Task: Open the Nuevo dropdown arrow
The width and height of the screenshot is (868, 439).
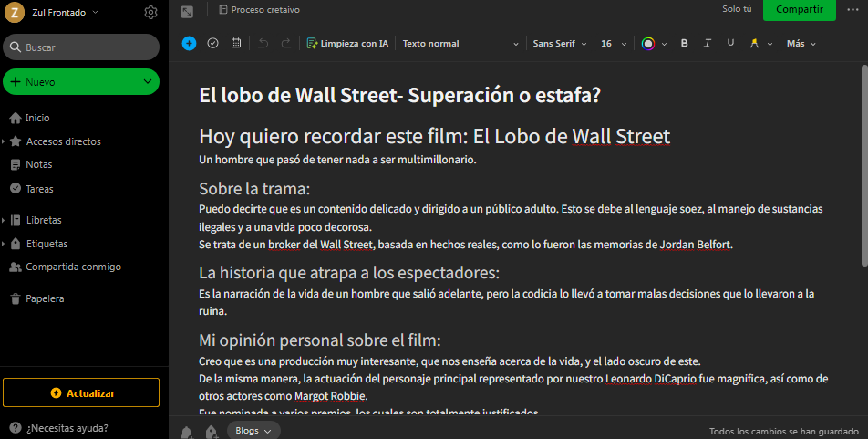Action: tap(148, 82)
